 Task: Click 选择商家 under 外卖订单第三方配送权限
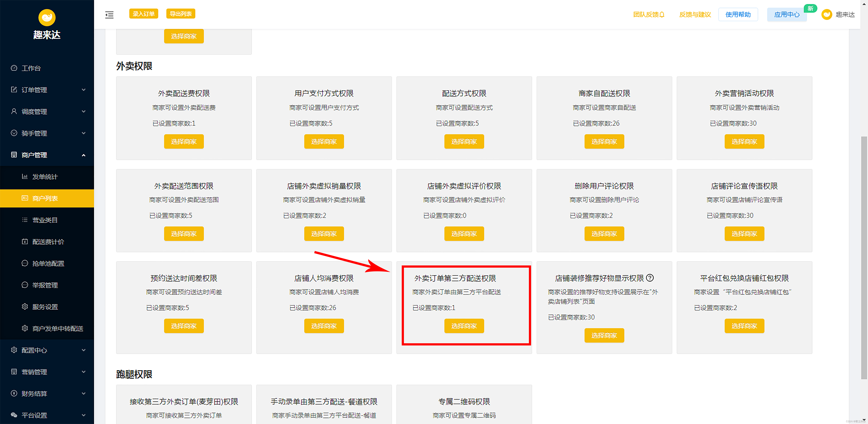[x=464, y=326]
